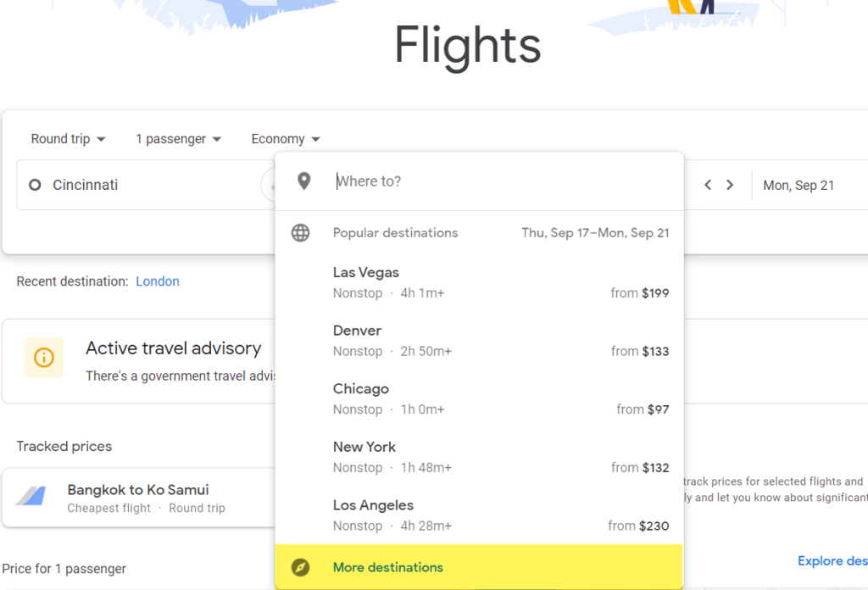This screenshot has width=868, height=590.
Task: Open More destinations
Action: [x=480, y=567]
